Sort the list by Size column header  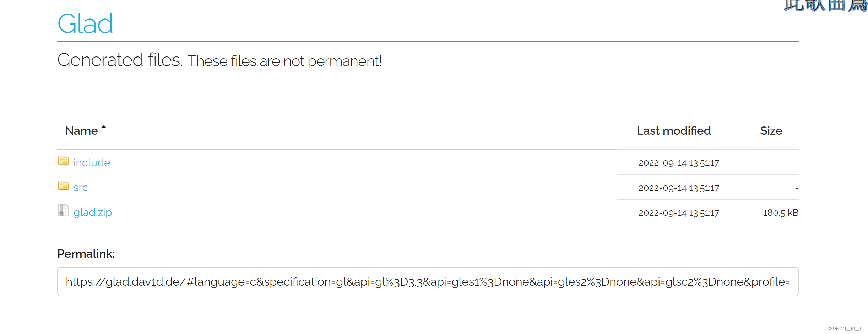tap(771, 131)
